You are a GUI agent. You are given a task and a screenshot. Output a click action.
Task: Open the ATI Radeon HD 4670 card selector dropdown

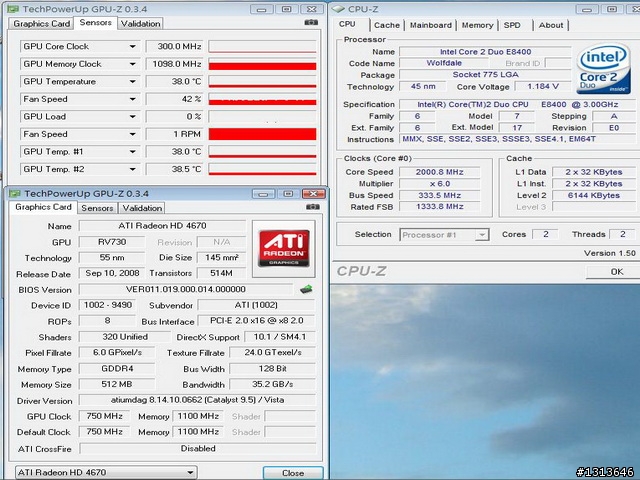pos(190,473)
